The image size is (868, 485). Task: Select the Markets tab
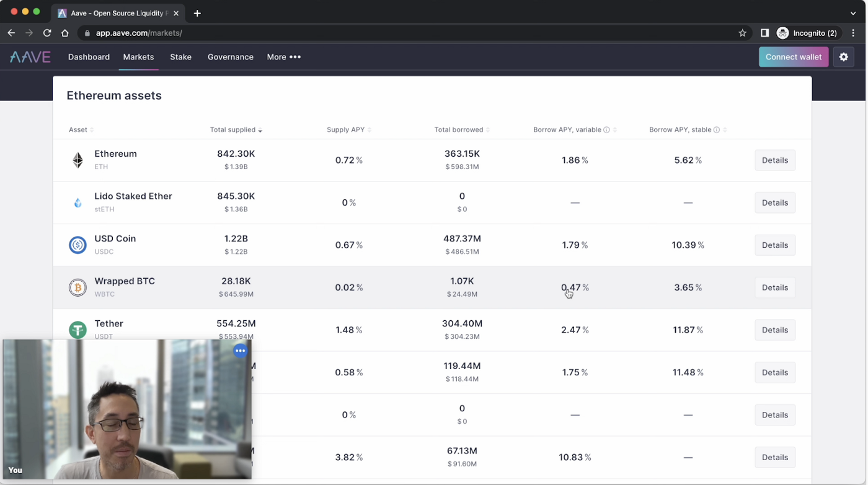[x=138, y=57]
